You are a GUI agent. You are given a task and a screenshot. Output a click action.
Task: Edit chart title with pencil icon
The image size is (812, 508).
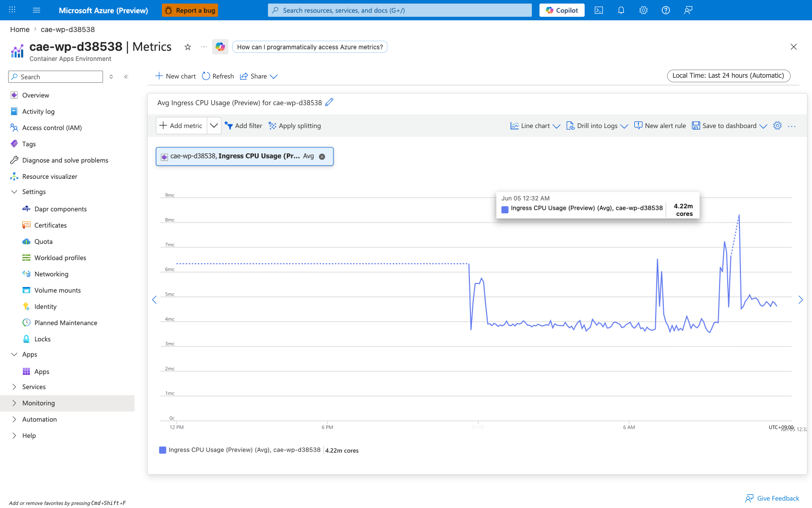pyautogui.click(x=329, y=102)
